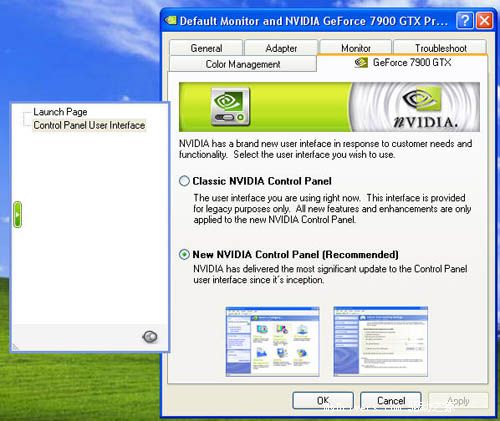Click the side panel resize grip corner
Screen dimensions: 500x421
coord(15,348)
